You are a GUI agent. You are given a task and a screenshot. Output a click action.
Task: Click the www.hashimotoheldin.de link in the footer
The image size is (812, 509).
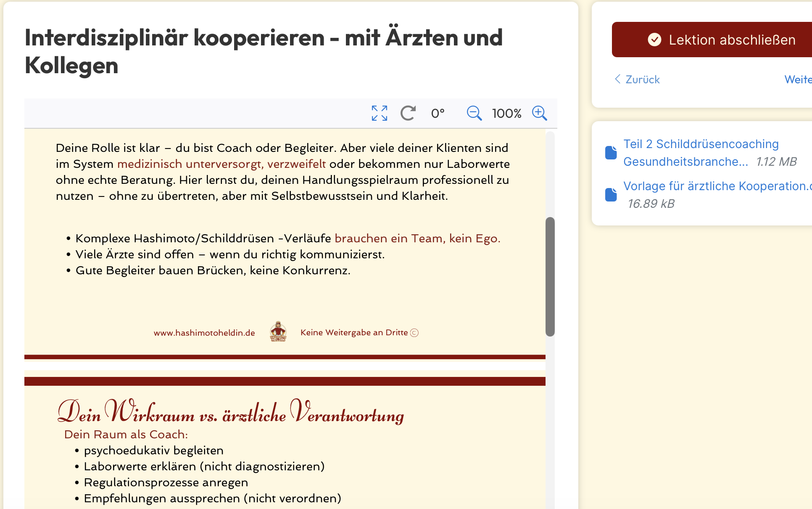tap(204, 333)
